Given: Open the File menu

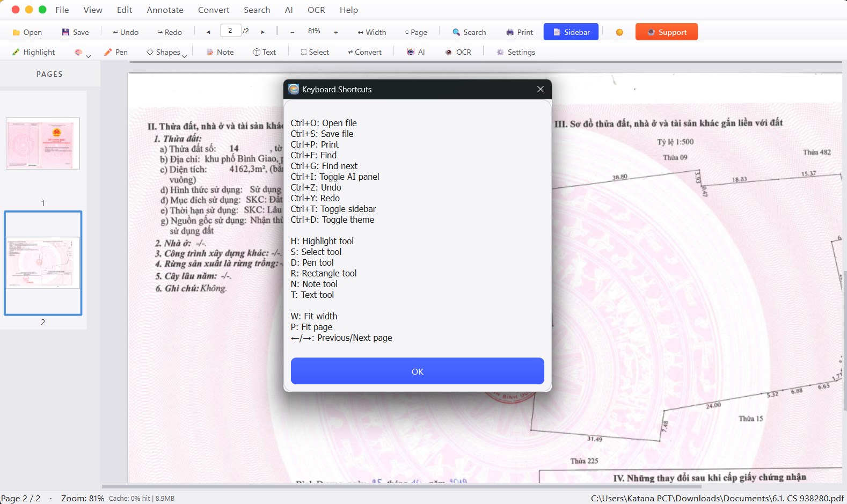Looking at the screenshot, I should 62,10.
